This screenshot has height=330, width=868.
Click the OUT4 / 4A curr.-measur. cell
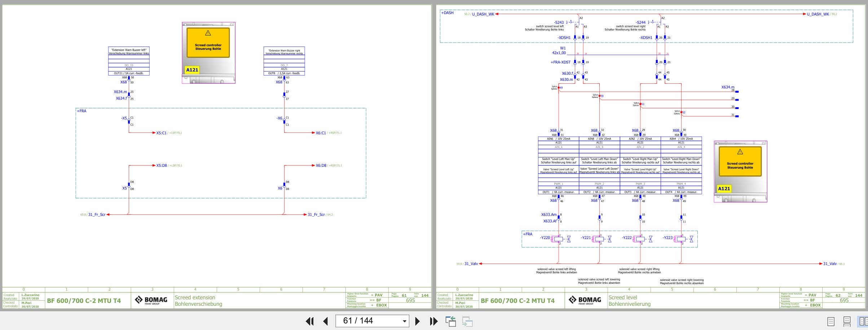pyautogui.click(x=681, y=192)
